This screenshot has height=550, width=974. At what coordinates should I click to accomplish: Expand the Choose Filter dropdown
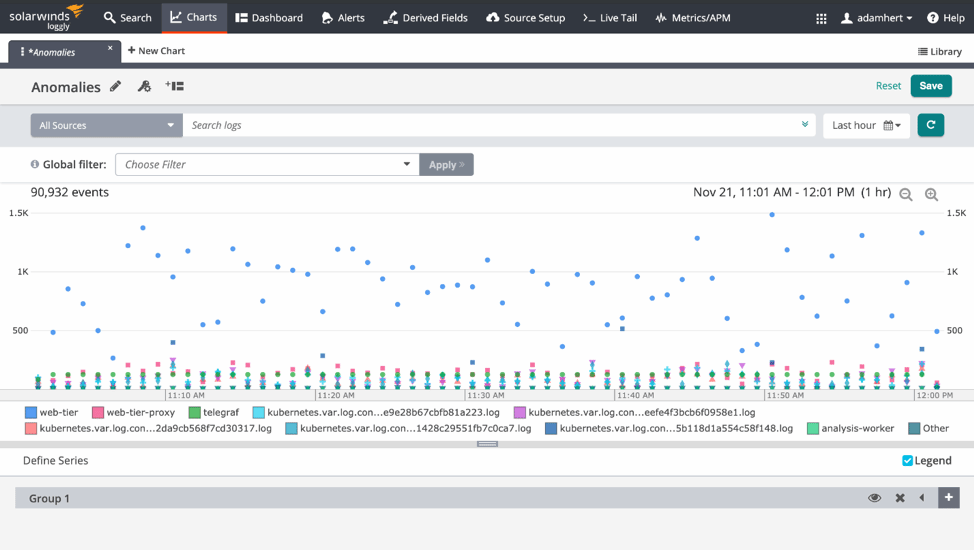267,164
